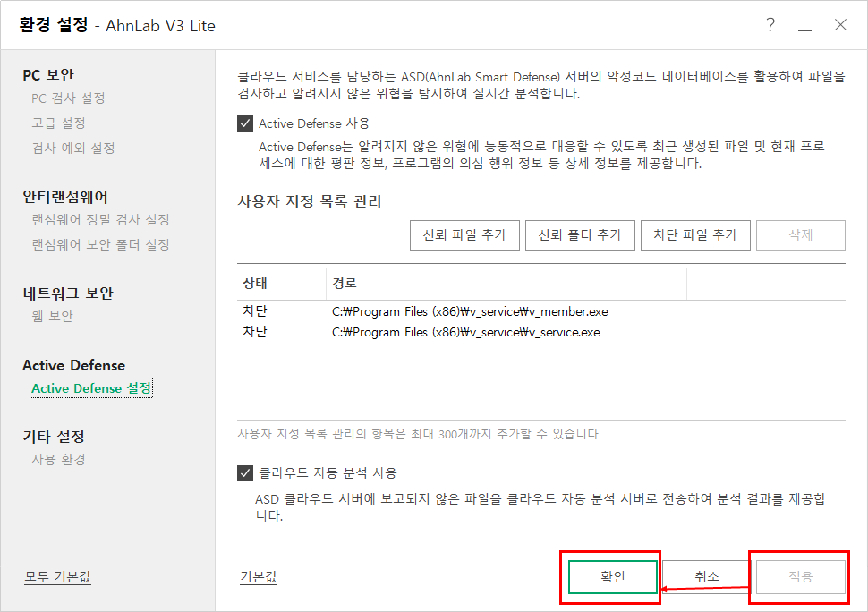Click the 기타 설정 section heading
Screen dimensions: 868x612
click(x=54, y=437)
